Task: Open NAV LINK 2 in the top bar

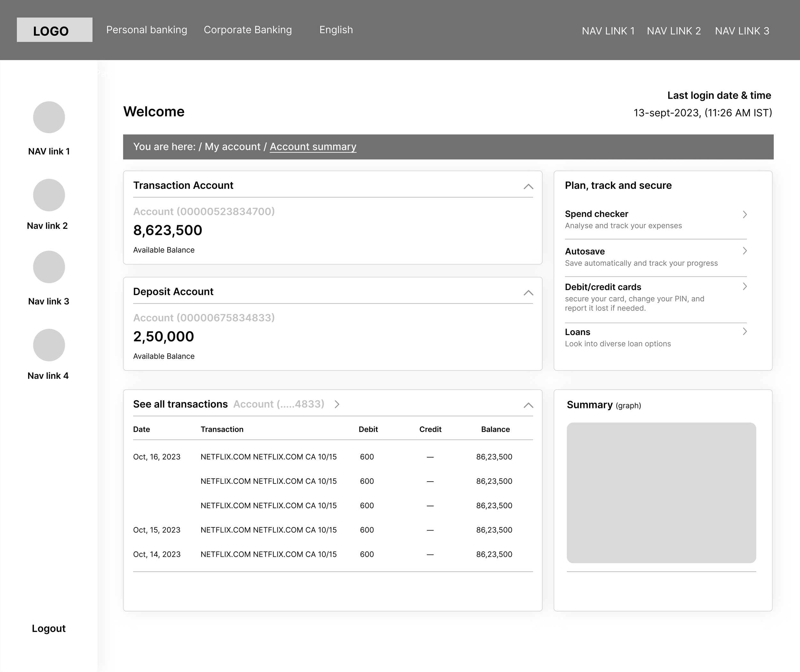Action: pyautogui.click(x=674, y=31)
